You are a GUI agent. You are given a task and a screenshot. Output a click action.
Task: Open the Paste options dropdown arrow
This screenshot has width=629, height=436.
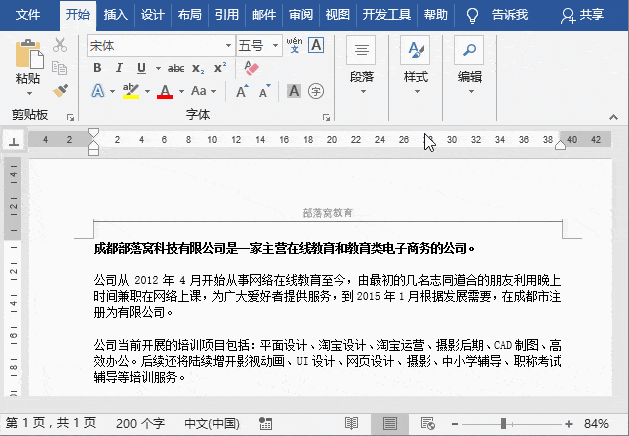[x=29, y=94]
